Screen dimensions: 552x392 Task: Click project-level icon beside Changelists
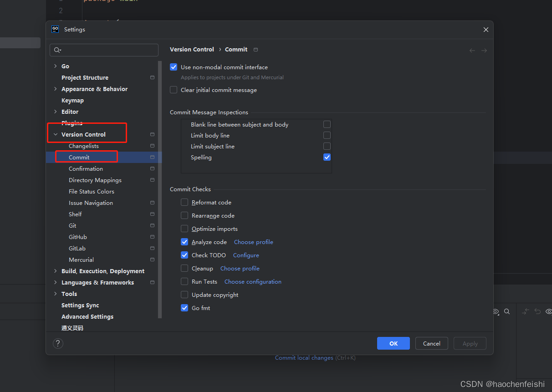[x=152, y=146]
